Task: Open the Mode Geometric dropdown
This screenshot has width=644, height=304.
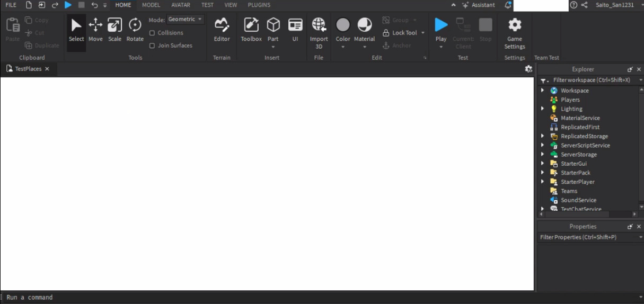Action: click(186, 20)
